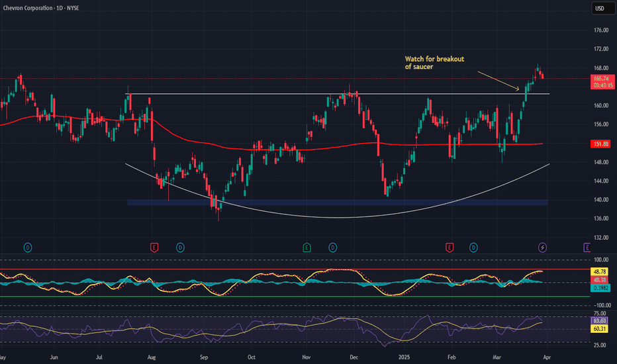Image resolution: width=617 pixels, height=364 pixels.
Task: Click the Feb label on time axis
Action: click(451, 357)
